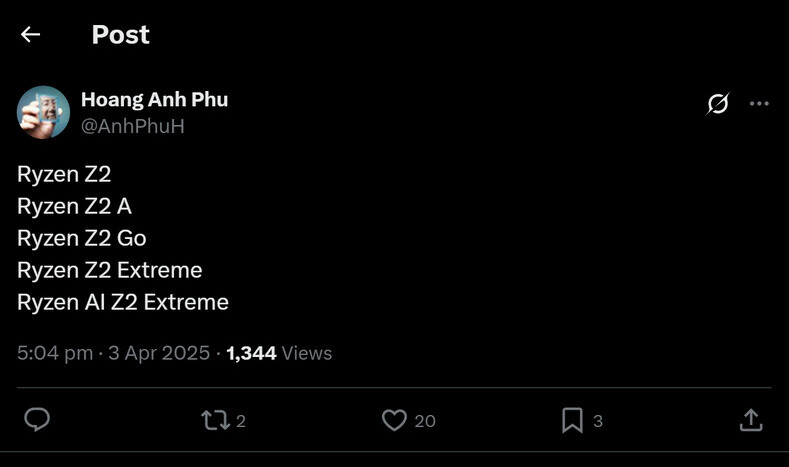Bookmark the post with bookmark icon
This screenshot has height=467, width=789.
572,420
